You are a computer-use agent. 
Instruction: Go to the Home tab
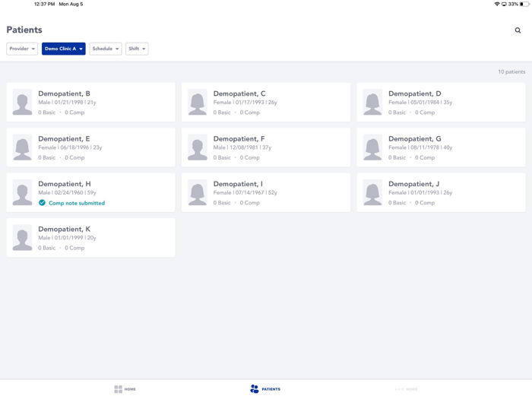tap(125, 389)
